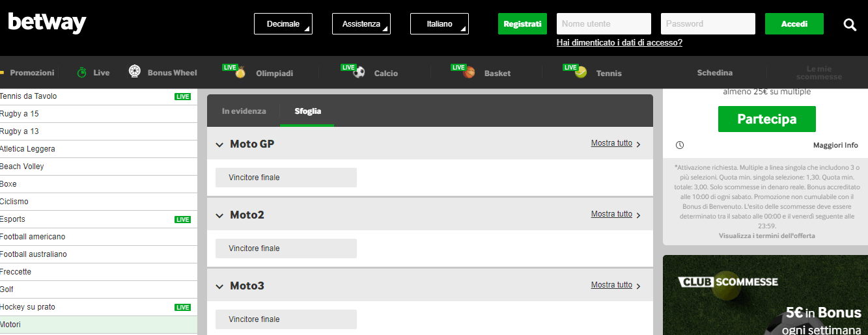Screen dimensions: 868x335
Task: Click Visualizza i termini dell'offerta link
Action: tap(767, 235)
